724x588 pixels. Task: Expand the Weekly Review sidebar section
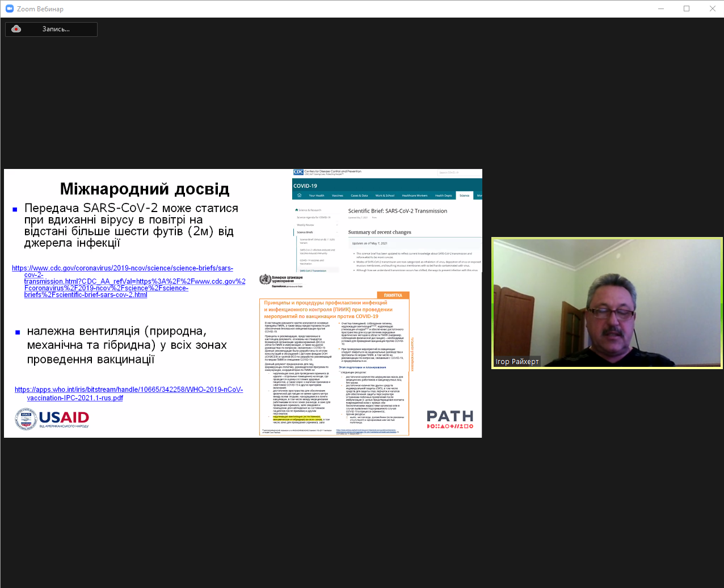point(337,225)
